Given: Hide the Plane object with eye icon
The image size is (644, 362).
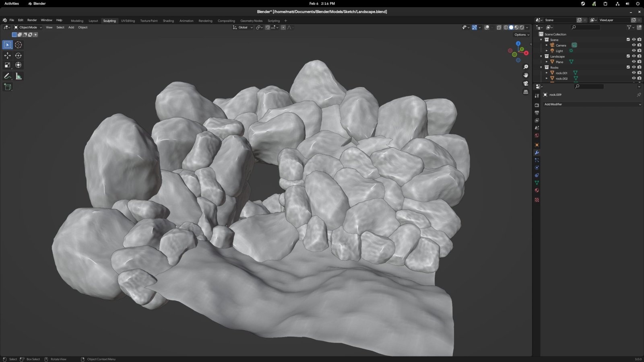Looking at the screenshot, I should tap(634, 62).
